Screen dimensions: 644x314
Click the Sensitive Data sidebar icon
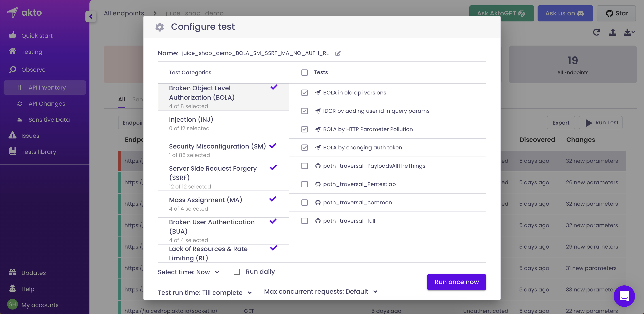pos(20,119)
